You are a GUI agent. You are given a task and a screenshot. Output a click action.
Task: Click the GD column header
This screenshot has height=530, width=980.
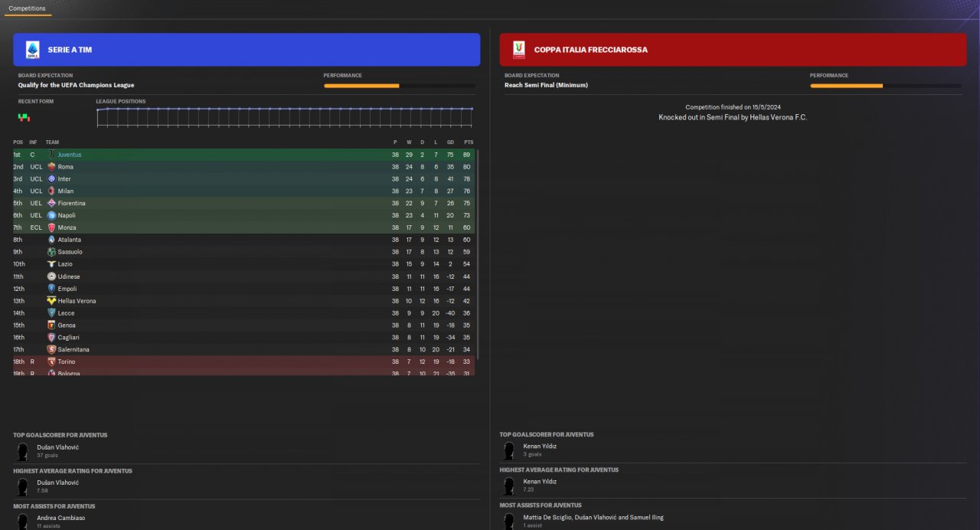point(450,142)
